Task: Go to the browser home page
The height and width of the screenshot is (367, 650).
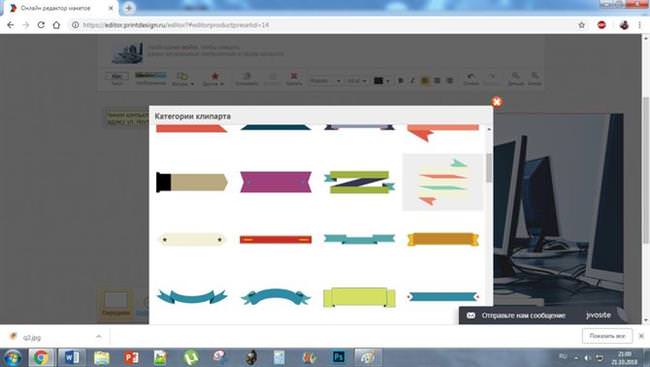Action: pyautogui.click(x=56, y=25)
